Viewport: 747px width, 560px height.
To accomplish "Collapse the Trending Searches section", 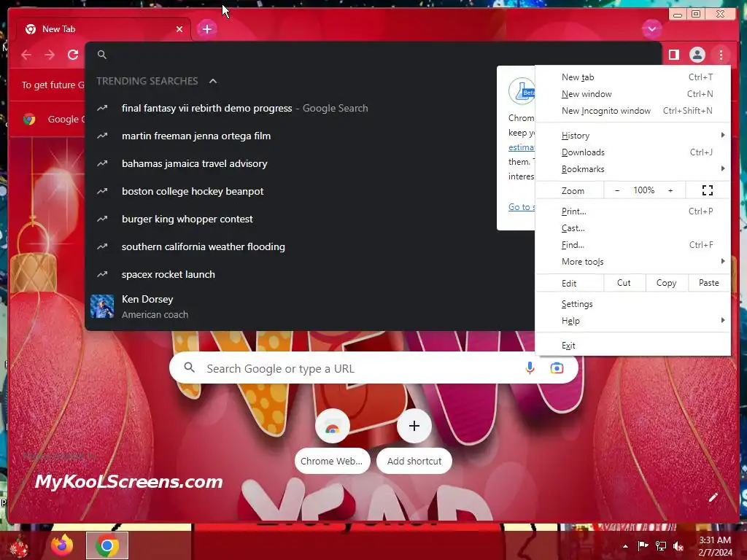I will [213, 81].
